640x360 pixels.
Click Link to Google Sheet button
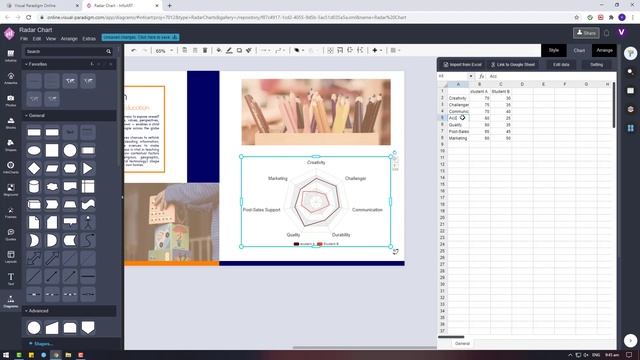tap(513, 64)
